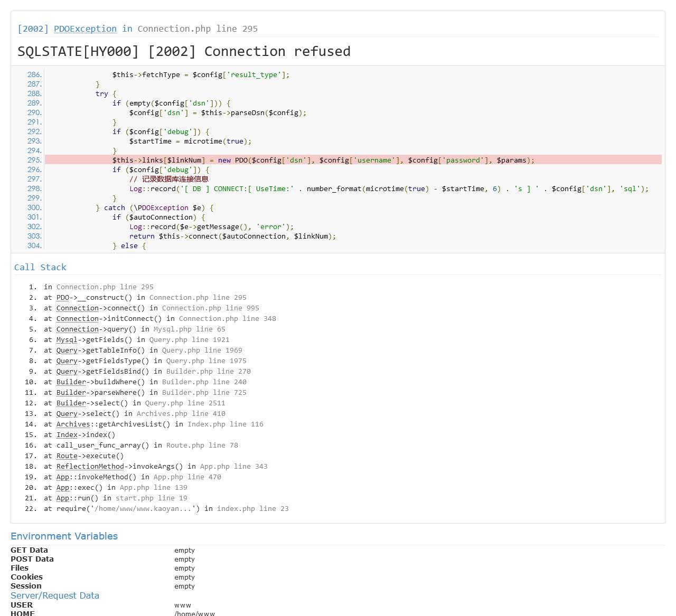
Task: Click Connection in the query() stack entry
Action: [x=78, y=329]
